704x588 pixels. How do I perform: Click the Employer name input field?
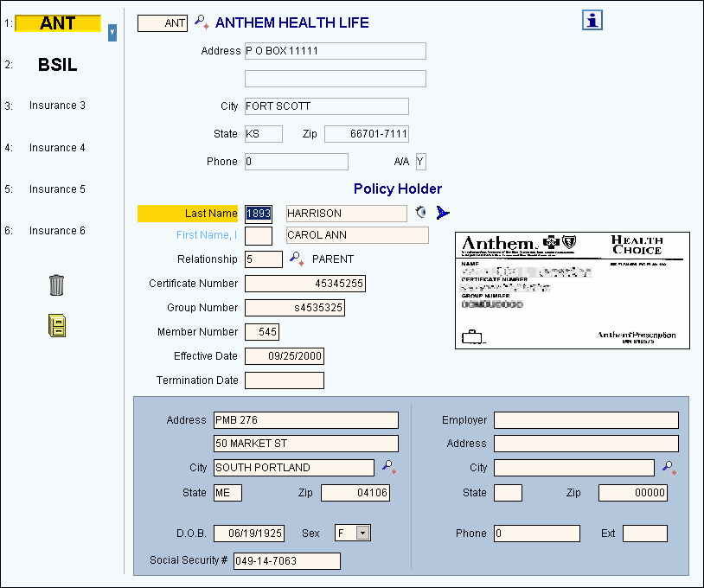coord(586,420)
